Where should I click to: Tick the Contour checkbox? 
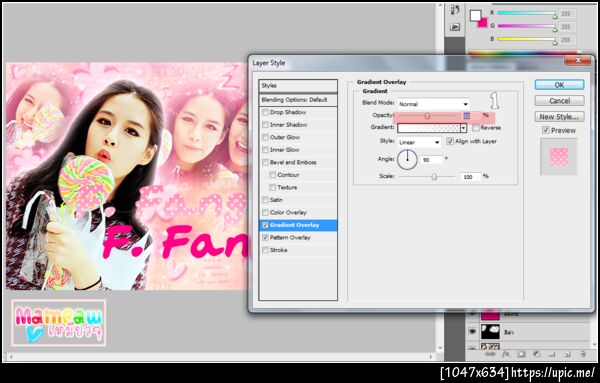click(x=272, y=175)
